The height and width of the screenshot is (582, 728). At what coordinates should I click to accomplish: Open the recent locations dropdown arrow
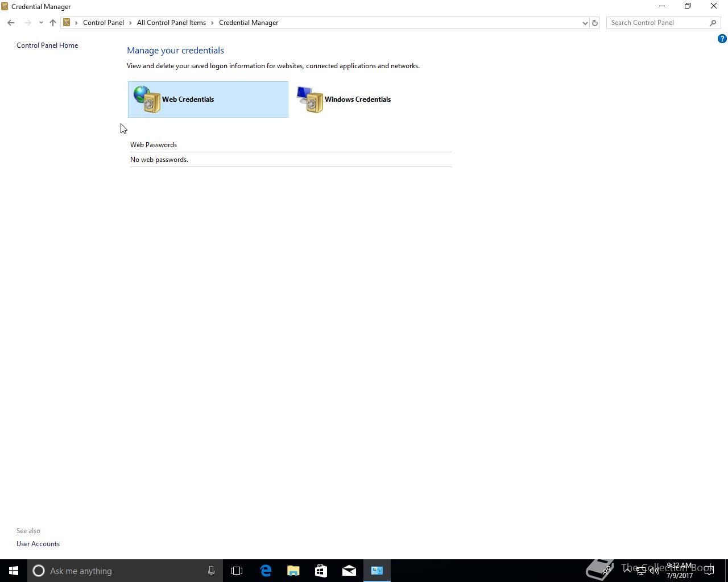[x=41, y=23]
